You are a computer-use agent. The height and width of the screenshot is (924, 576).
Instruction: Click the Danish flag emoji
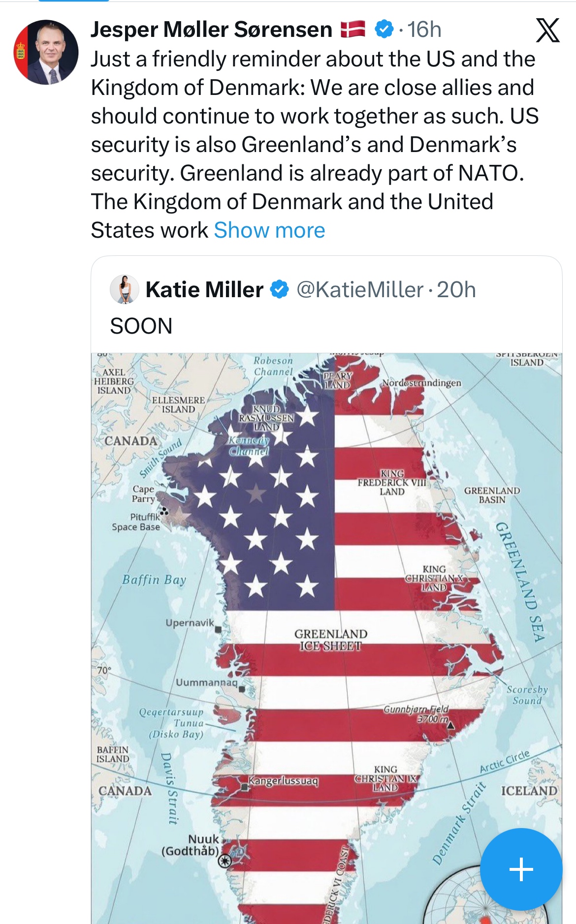353,30
